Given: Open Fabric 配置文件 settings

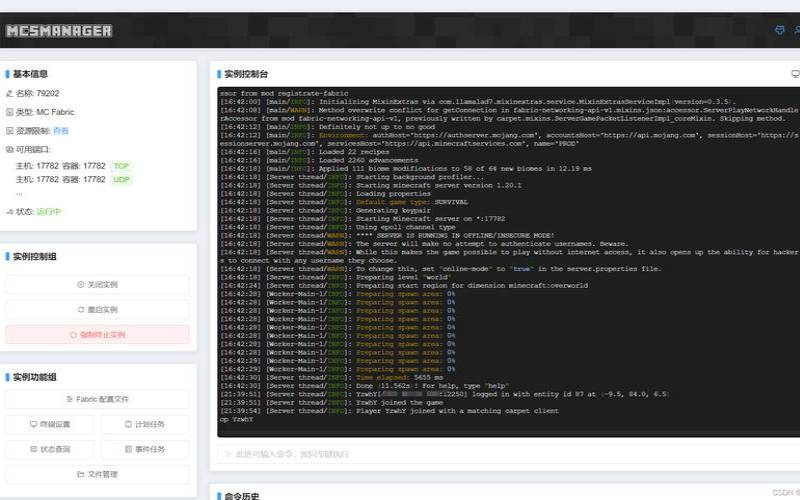Looking at the screenshot, I should point(97,399).
